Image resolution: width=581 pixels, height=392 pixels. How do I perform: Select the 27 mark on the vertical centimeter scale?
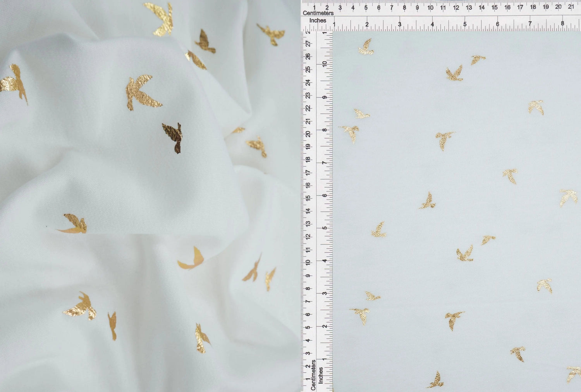click(309, 43)
